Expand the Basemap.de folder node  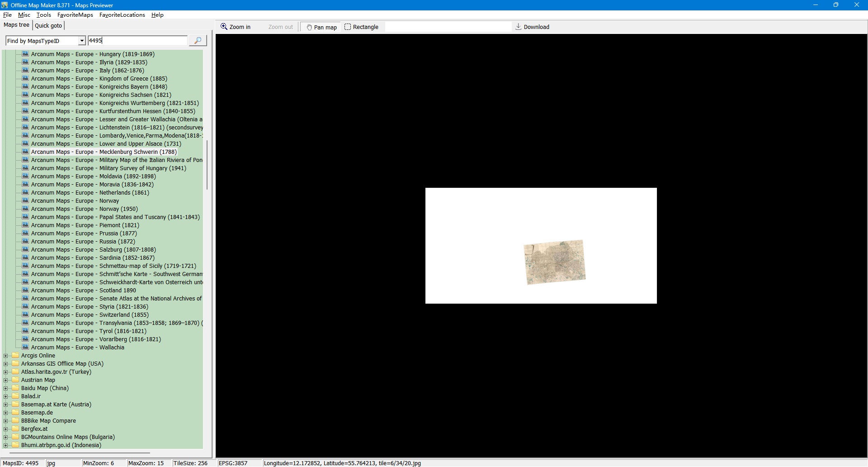point(6,413)
